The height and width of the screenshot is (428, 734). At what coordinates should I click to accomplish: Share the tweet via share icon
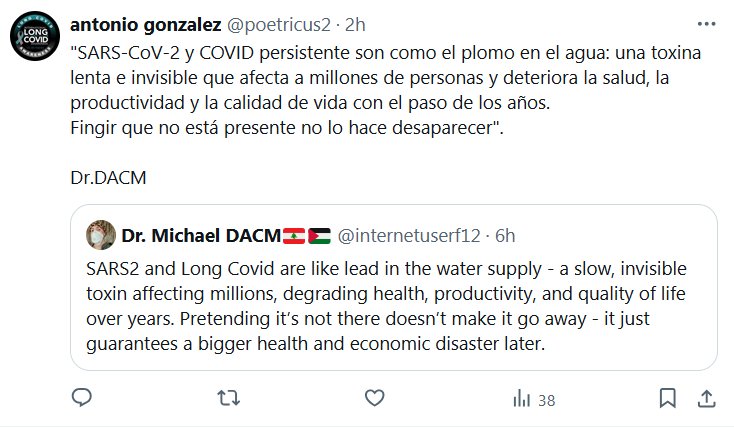706,398
